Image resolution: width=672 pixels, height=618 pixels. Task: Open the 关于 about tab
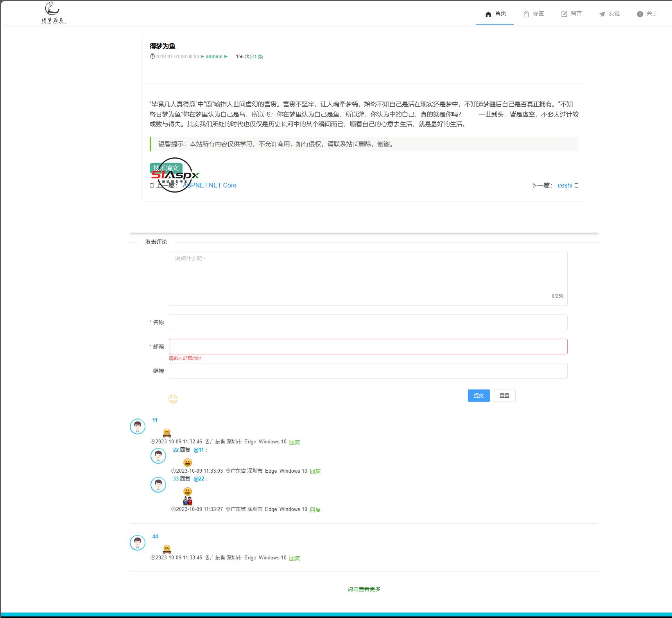647,14
